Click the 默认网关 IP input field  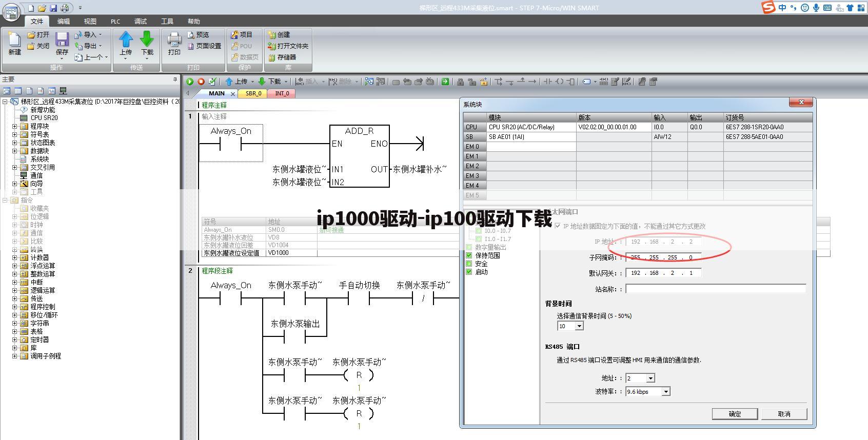pyautogui.click(x=663, y=273)
